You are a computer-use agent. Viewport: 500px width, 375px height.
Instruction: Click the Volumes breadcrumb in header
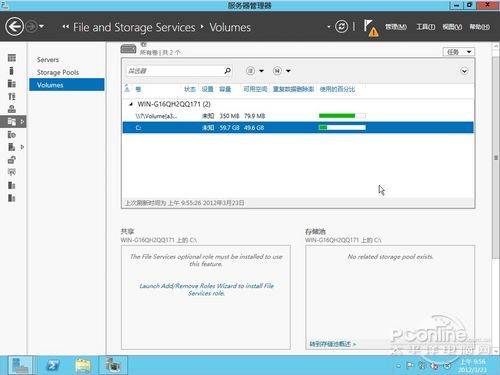230,27
